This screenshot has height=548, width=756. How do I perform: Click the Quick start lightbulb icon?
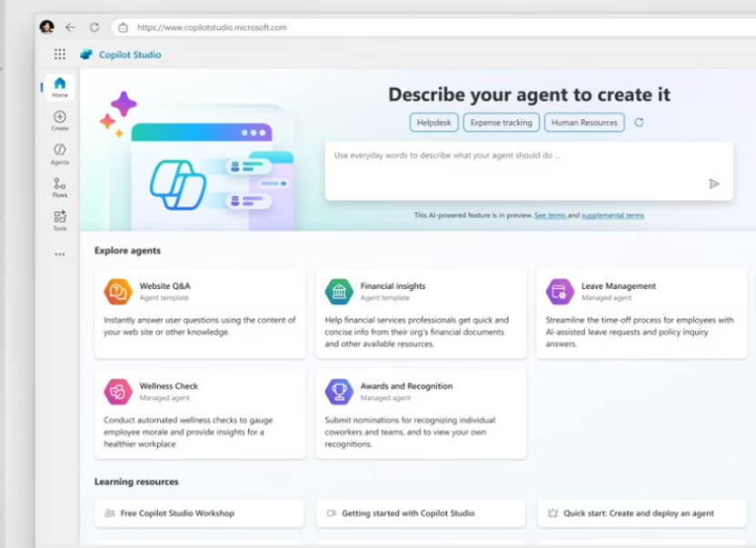(x=552, y=513)
